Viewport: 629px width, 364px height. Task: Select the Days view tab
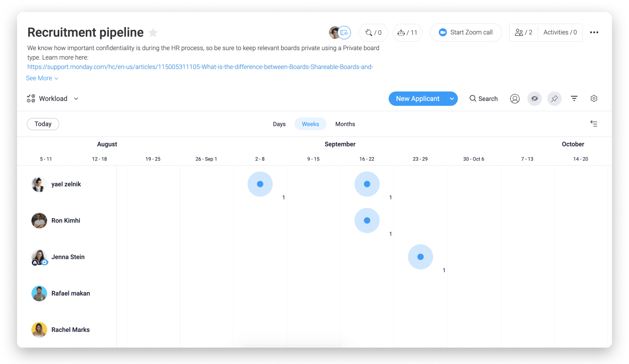(x=279, y=124)
